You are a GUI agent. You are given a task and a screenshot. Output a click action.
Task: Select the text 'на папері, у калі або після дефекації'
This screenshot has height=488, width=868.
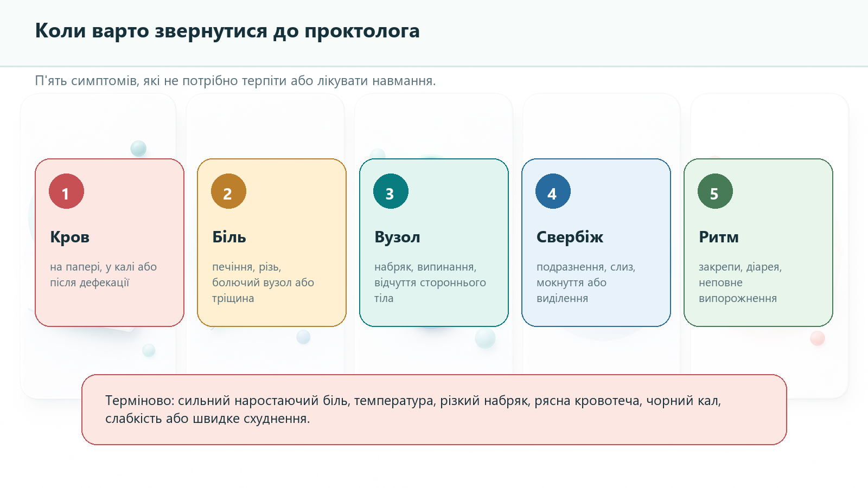[104, 274]
